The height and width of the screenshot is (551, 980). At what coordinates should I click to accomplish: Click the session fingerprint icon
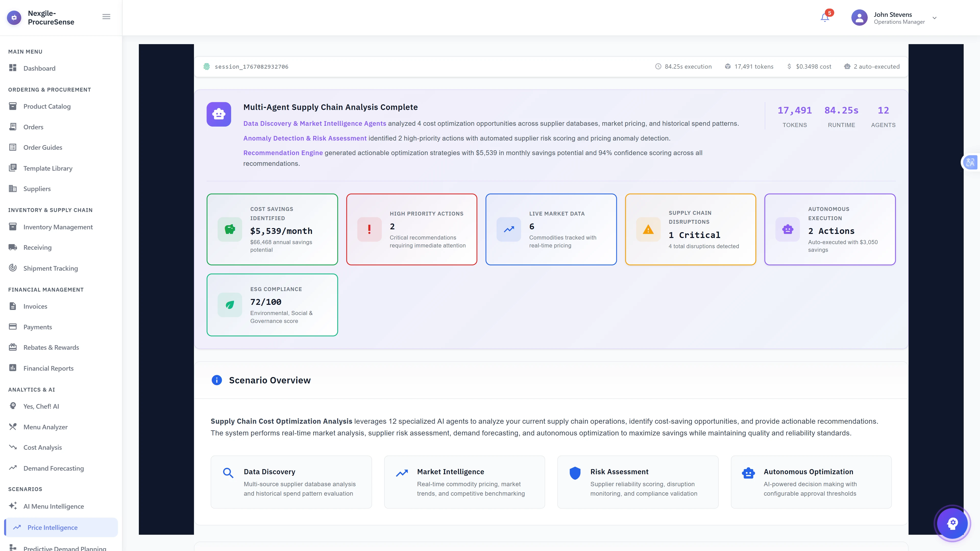pyautogui.click(x=206, y=66)
